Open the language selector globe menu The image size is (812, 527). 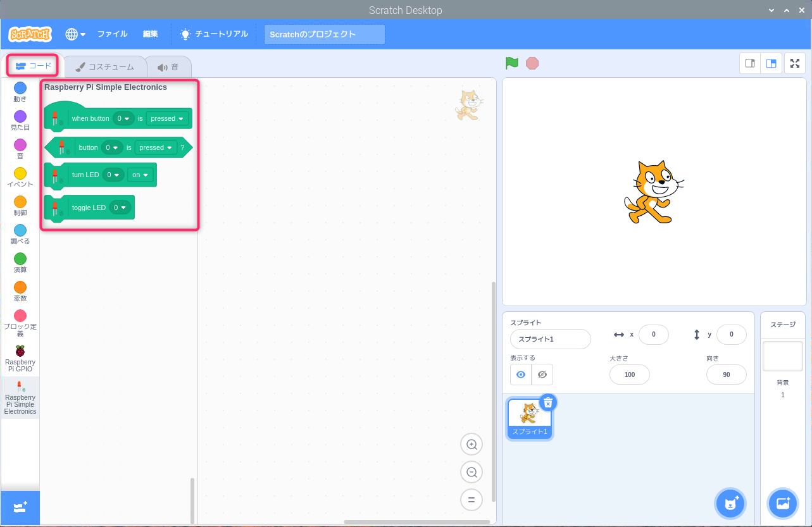click(75, 34)
